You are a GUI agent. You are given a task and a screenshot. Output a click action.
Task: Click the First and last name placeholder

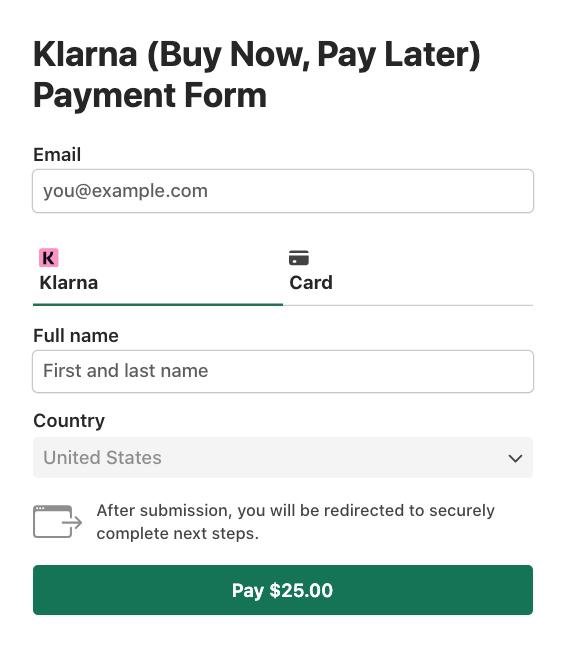pyautogui.click(x=126, y=371)
